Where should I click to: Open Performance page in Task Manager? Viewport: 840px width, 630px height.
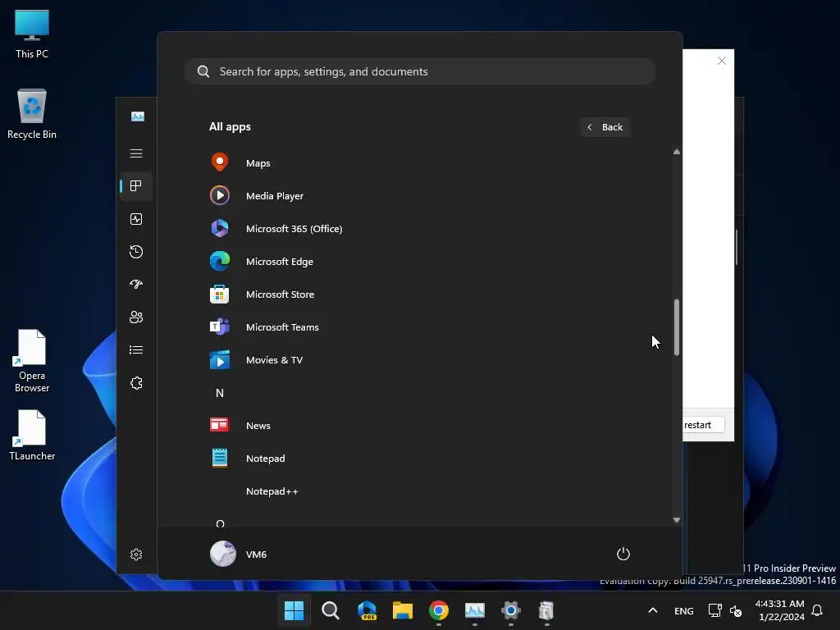[x=136, y=218]
